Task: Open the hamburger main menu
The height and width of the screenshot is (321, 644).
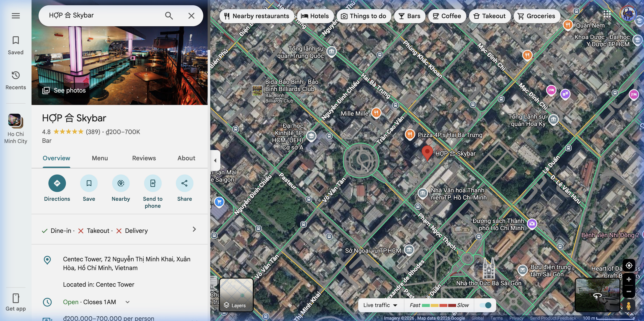Action: 16,16
